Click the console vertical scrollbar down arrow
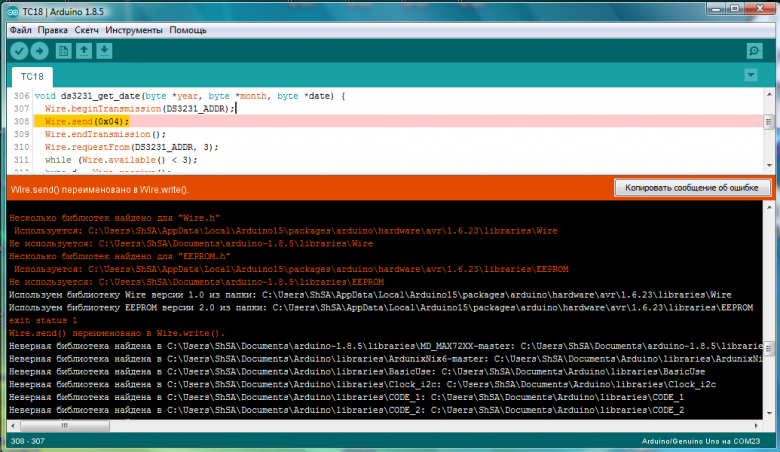Screen dimensions: 780x452 [768, 414]
